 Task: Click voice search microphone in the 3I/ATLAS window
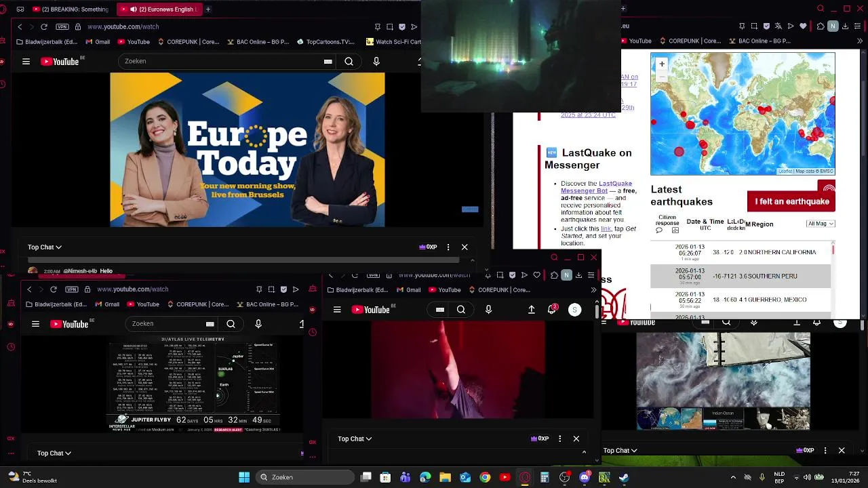pyautogui.click(x=258, y=324)
